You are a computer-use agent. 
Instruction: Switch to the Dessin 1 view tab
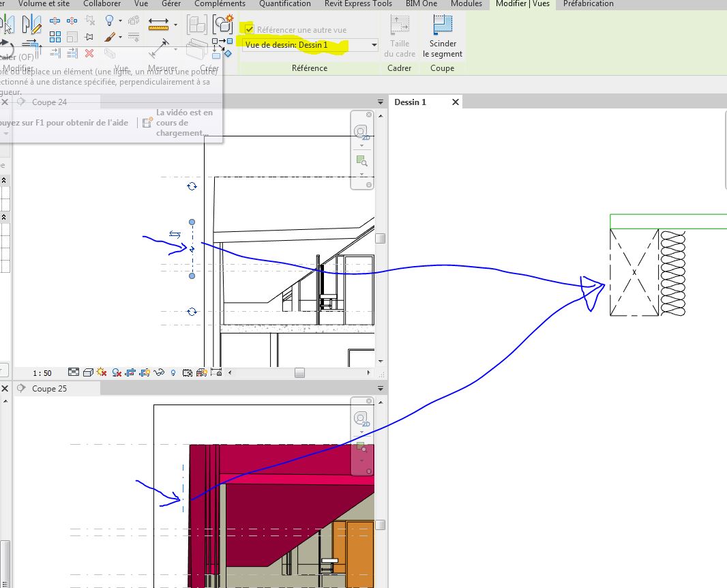coord(411,102)
